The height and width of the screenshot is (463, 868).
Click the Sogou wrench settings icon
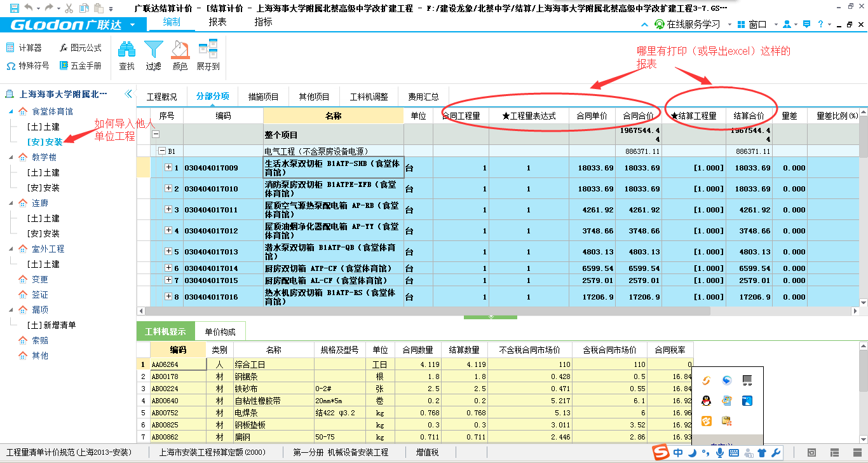776,452
